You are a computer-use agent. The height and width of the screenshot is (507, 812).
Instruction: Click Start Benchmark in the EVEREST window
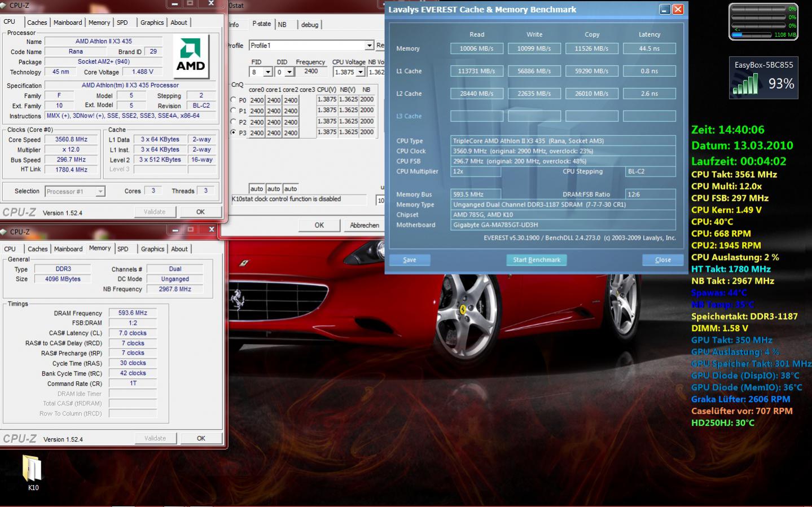coord(537,260)
